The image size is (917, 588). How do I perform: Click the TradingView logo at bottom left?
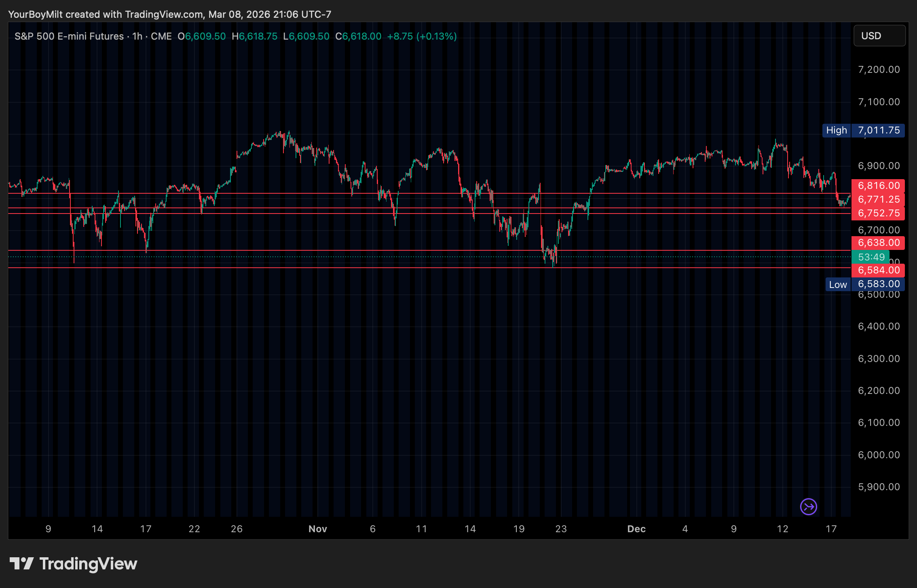click(x=73, y=564)
